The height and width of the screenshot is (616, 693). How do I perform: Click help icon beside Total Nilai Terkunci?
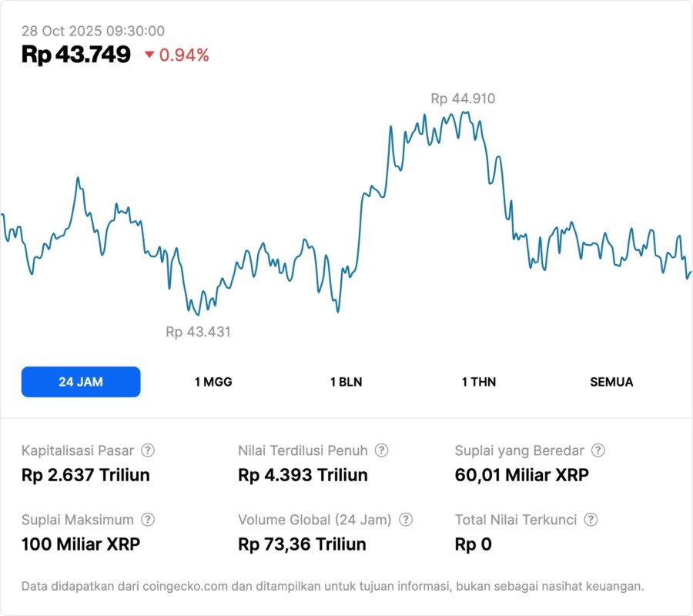pyautogui.click(x=590, y=520)
